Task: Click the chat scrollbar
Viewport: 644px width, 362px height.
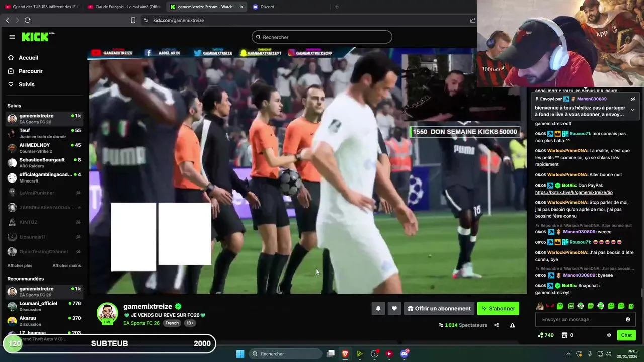Action: [642, 293]
